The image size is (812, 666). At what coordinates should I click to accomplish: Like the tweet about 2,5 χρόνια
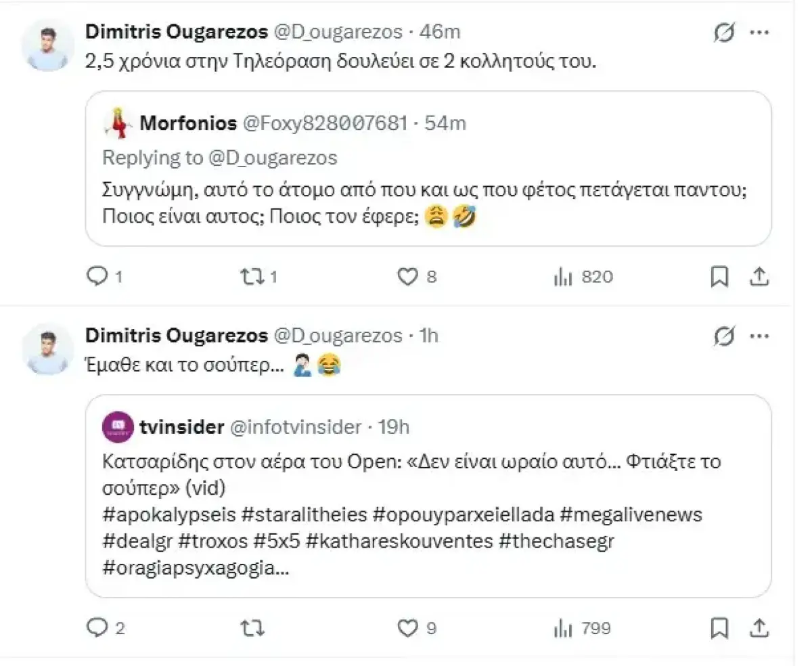click(x=407, y=276)
